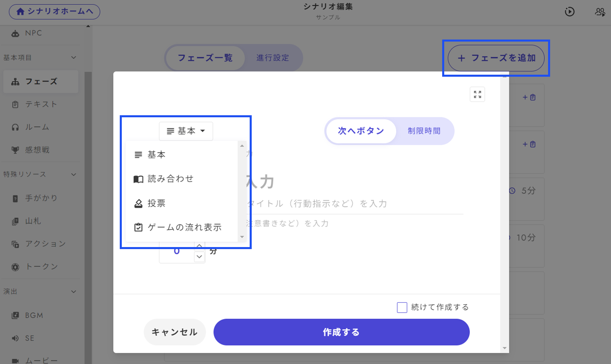
Task: Check the 続けて作成する checkbox
Action: (402, 308)
